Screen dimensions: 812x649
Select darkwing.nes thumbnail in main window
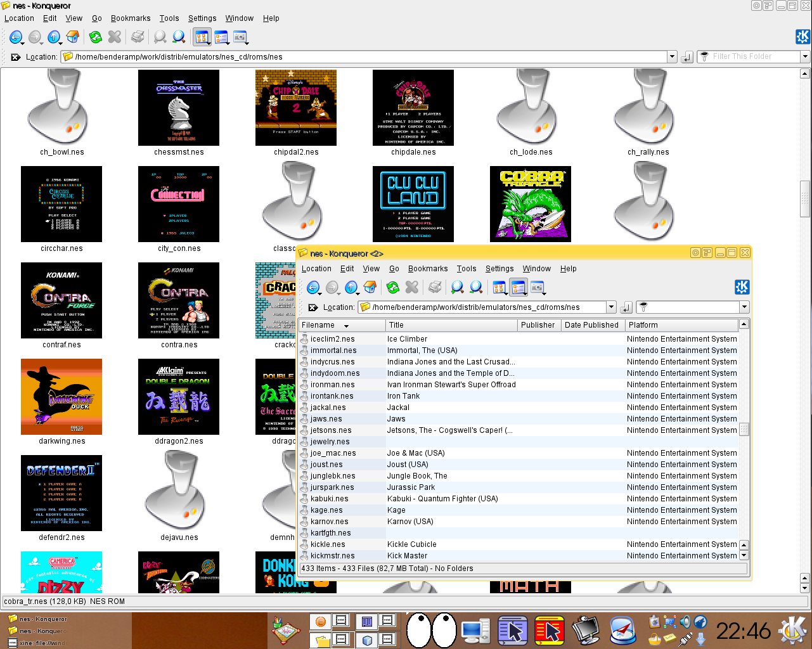click(x=61, y=397)
